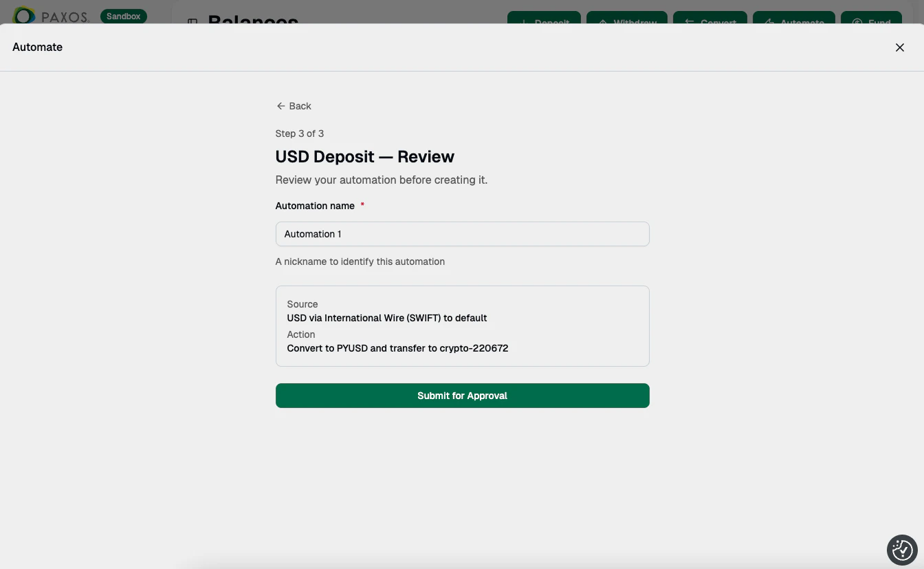Image resolution: width=924 pixels, height=569 pixels.
Task: Click the Source and Action summary card
Action: 462,325
